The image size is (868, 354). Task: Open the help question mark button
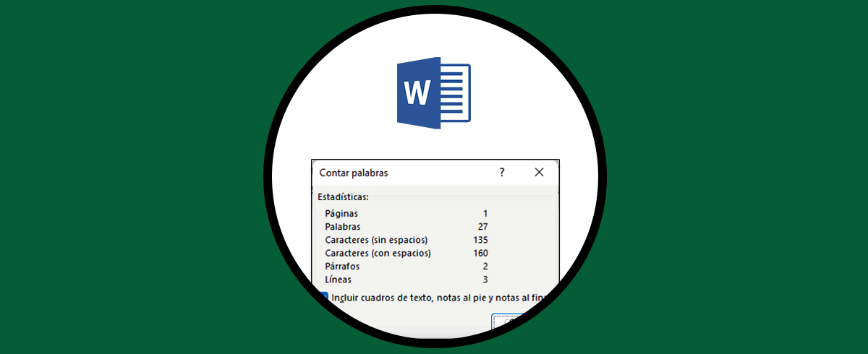pyautogui.click(x=502, y=173)
